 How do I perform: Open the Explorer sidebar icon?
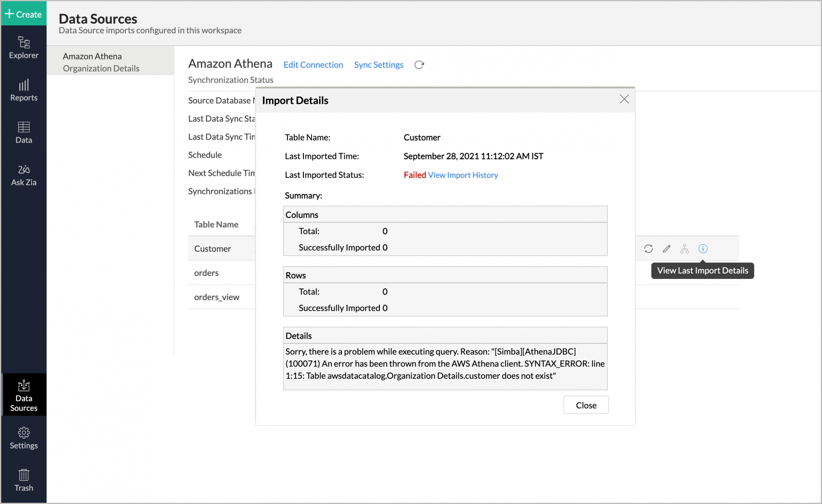[23, 48]
